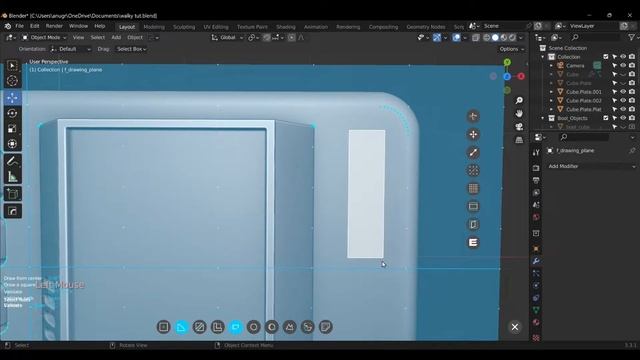This screenshot has width=640, height=360.
Task: Open the Edit menu
Action: click(x=35, y=26)
